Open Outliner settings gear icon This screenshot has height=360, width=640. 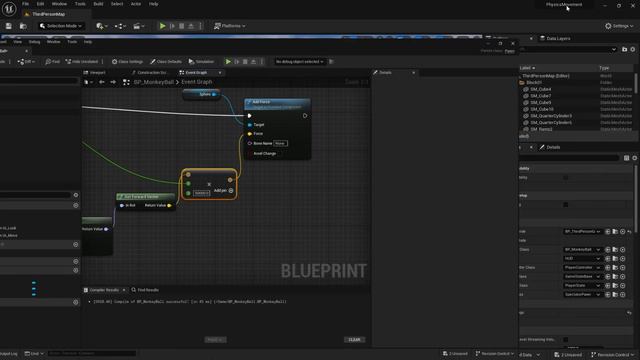(x=633, y=49)
